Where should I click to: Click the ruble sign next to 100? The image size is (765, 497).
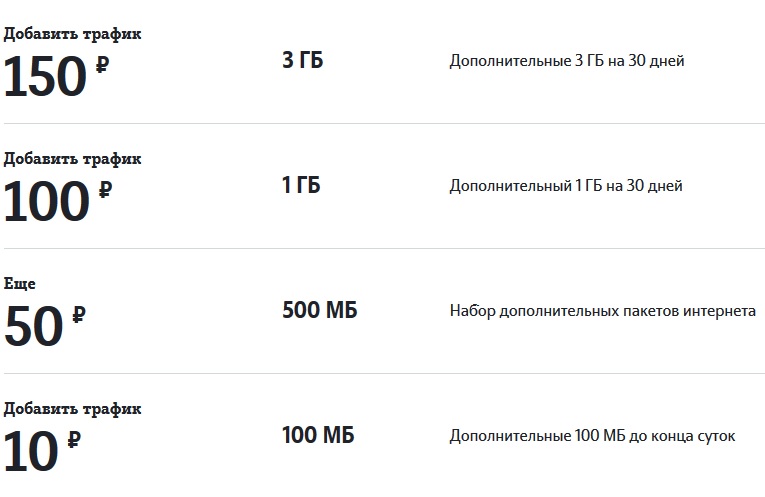[x=105, y=190]
